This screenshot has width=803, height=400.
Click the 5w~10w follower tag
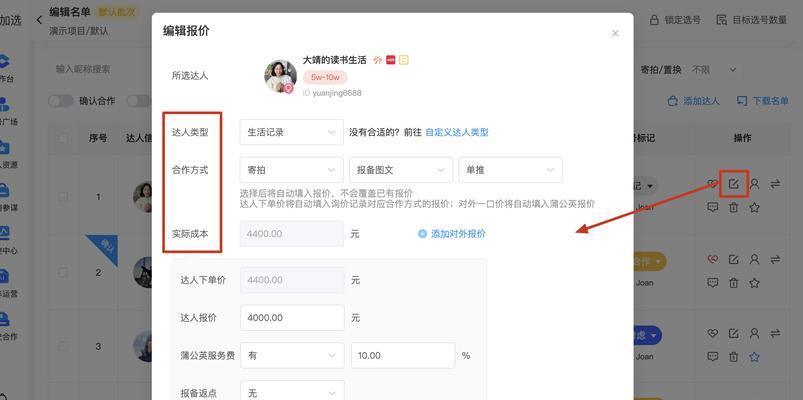pos(325,77)
